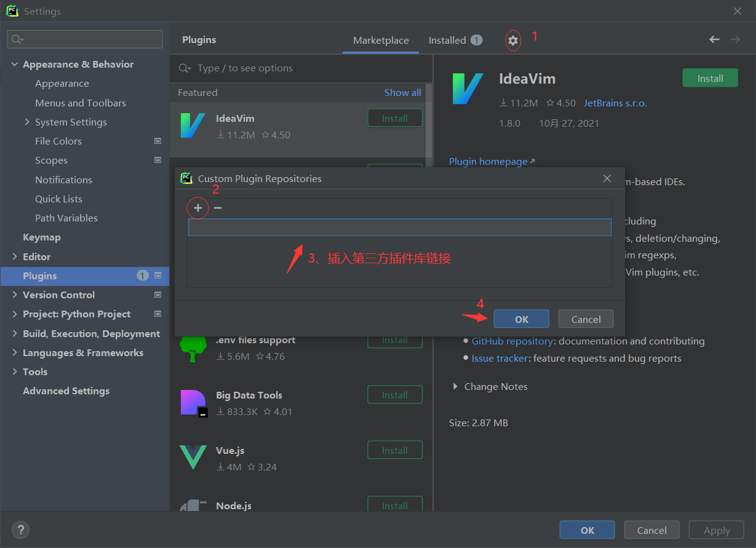Viewport: 756px width, 548px height.
Task: Switch to the Installed tab
Action: pos(455,40)
